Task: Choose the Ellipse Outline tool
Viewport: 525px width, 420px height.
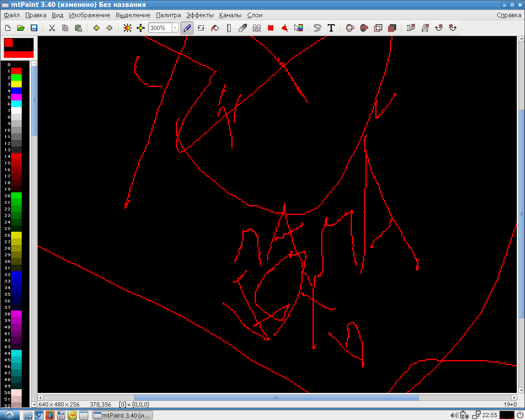Action: [x=350, y=28]
